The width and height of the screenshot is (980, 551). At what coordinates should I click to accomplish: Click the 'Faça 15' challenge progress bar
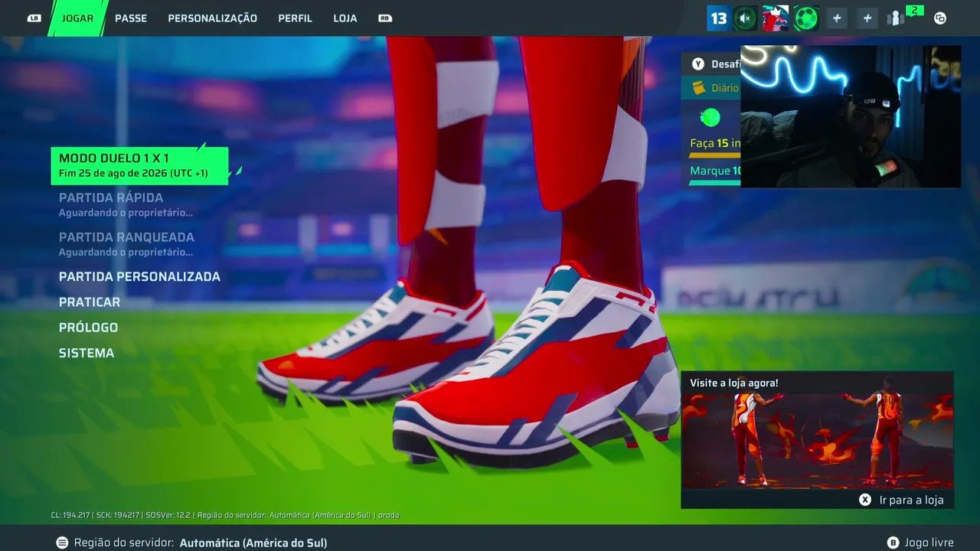714,155
